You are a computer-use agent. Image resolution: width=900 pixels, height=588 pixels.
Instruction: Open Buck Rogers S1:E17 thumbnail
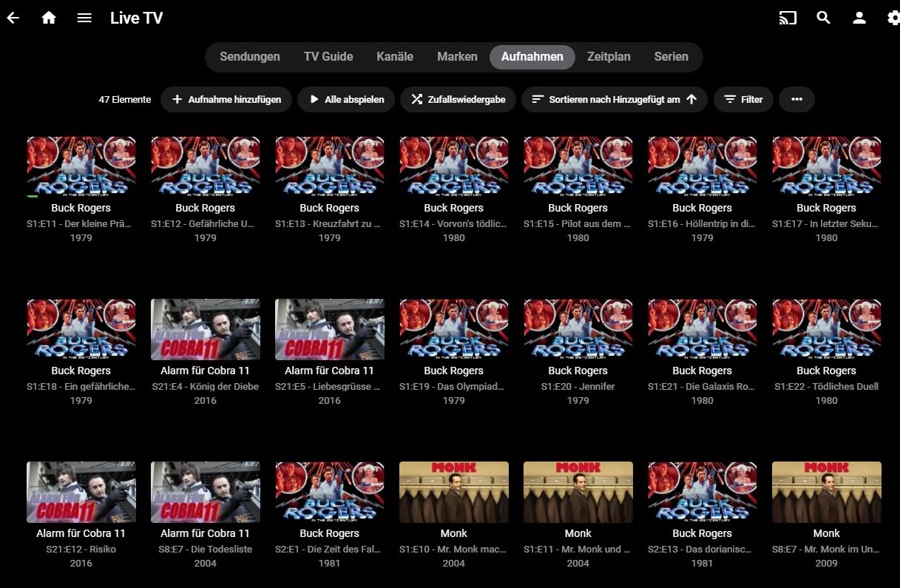pyautogui.click(x=827, y=167)
